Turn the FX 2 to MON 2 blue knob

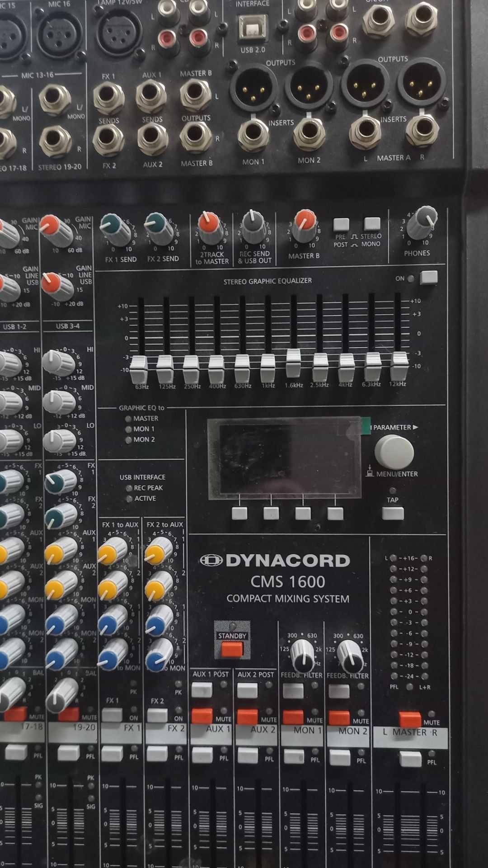(x=159, y=655)
